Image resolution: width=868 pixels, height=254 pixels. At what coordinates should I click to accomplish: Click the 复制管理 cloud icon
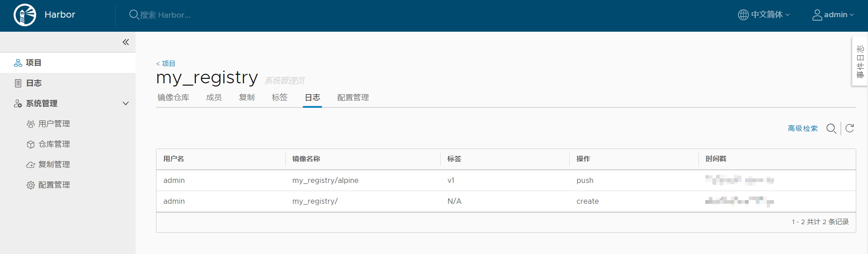pos(31,165)
